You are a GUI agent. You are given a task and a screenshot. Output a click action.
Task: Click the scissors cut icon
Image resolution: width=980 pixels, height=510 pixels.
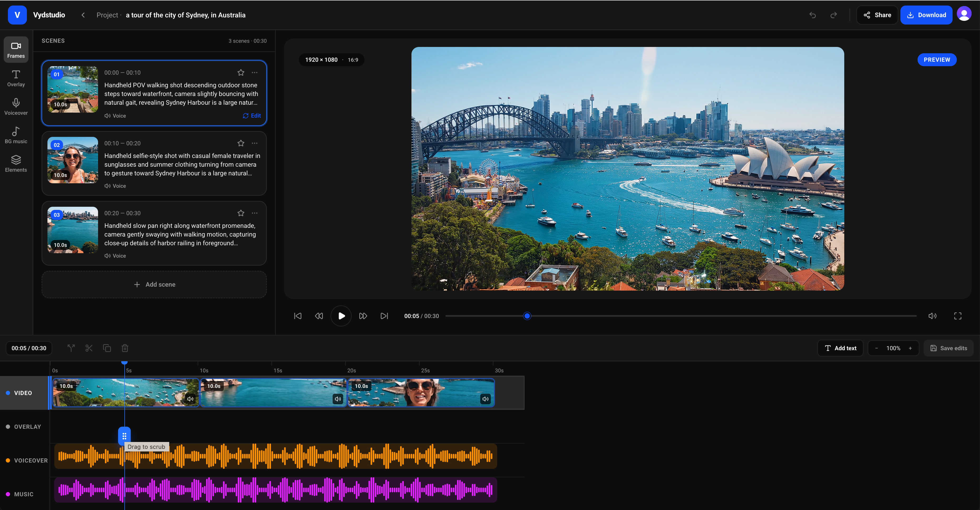coord(89,348)
